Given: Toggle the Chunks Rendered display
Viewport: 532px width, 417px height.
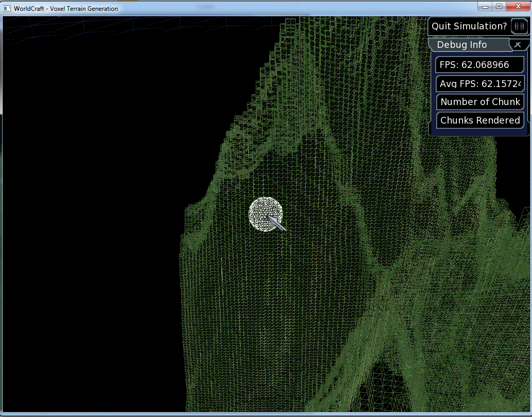Looking at the screenshot, I should tap(480, 120).
